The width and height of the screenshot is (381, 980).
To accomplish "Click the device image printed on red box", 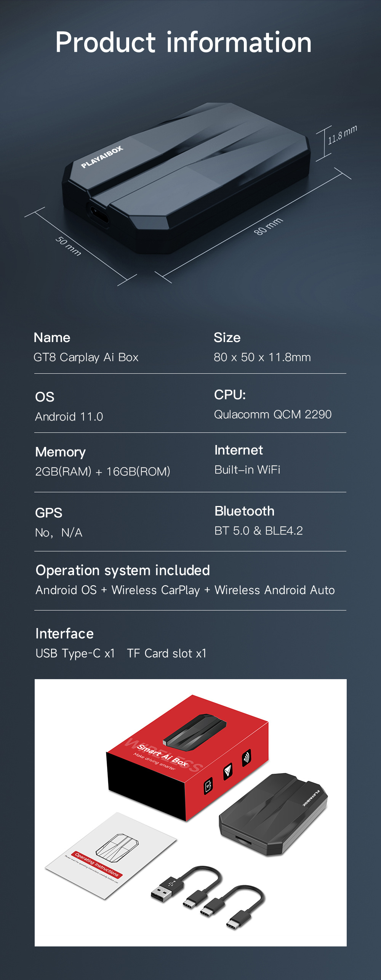I will (194, 730).
